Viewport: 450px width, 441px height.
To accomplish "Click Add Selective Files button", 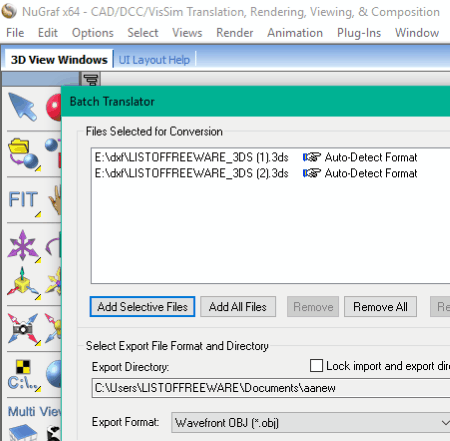I will pyautogui.click(x=142, y=307).
